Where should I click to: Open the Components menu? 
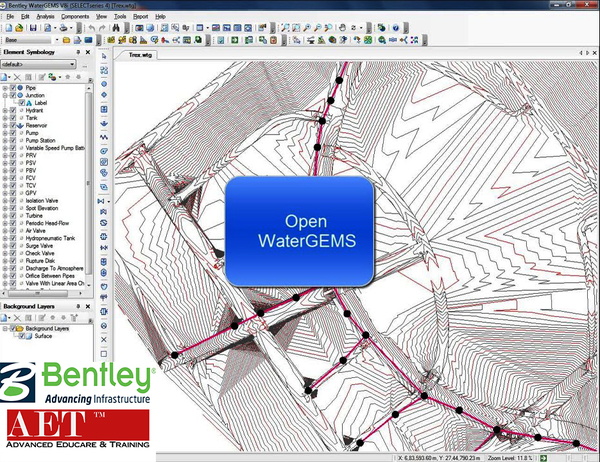(x=74, y=17)
